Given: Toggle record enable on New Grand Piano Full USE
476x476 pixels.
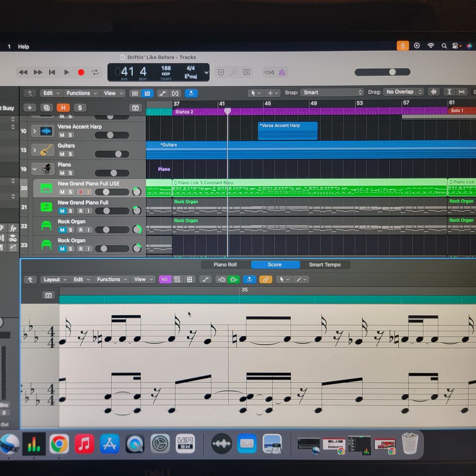Looking at the screenshot, I should (80, 192).
